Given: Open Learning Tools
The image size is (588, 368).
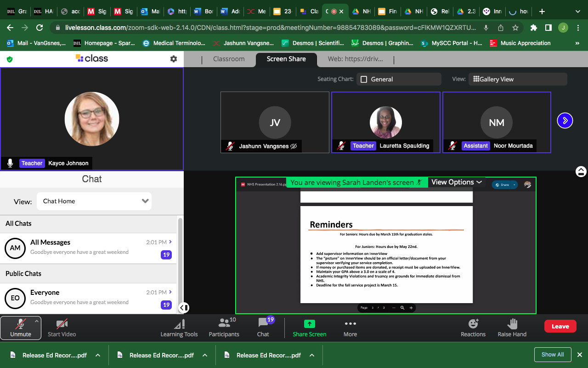Looking at the screenshot, I should pos(179,328).
